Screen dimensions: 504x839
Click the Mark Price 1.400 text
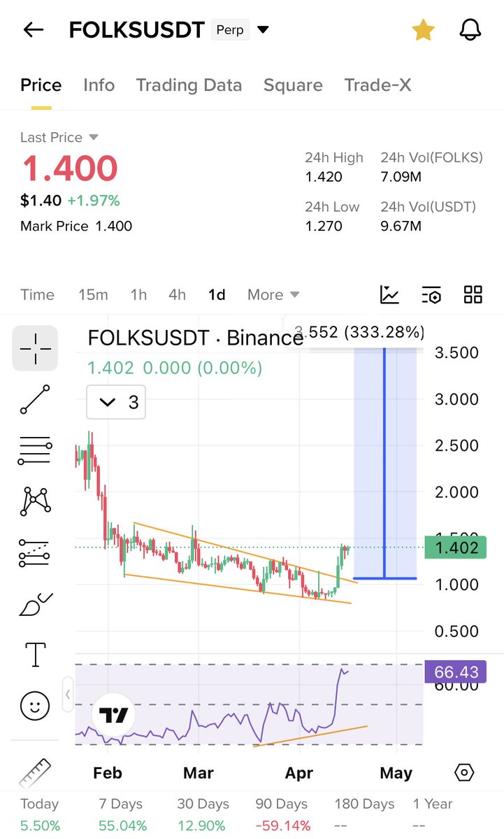[x=76, y=226]
